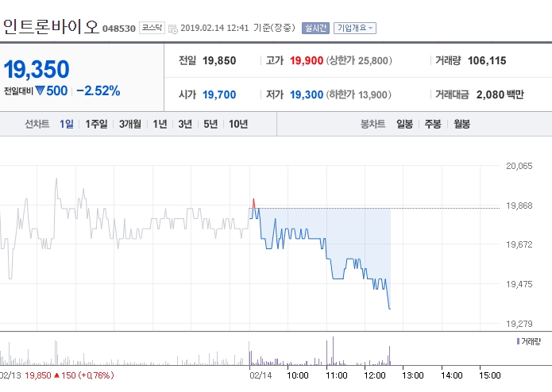Click the 02/13 close 19,850 summary
The height and width of the screenshot is (392, 552).
point(69,375)
